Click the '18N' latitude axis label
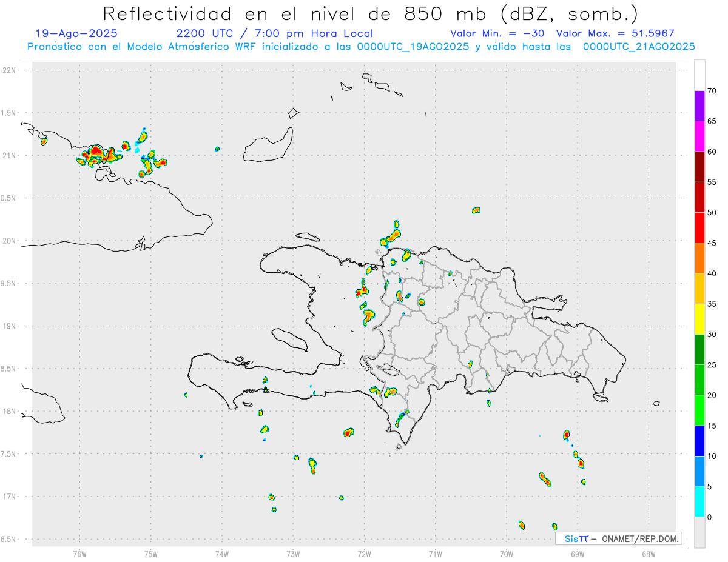The width and height of the screenshot is (728, 562). 10,412
